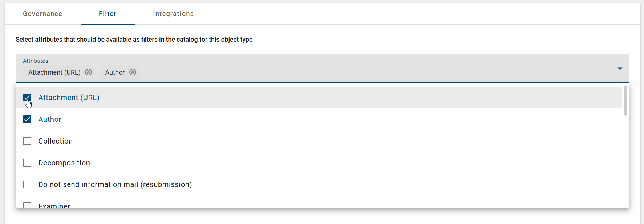The height and width of the screenshot is (224, 644).
Task: Enable 'Do not send information mail (resubmission)'
Action: pyautogui.click(x=27, y=184)
